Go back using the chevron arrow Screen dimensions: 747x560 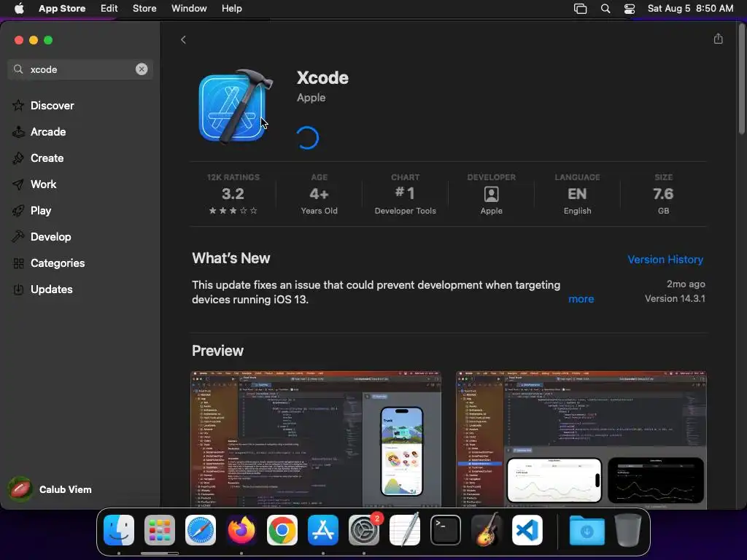point(183,40)
